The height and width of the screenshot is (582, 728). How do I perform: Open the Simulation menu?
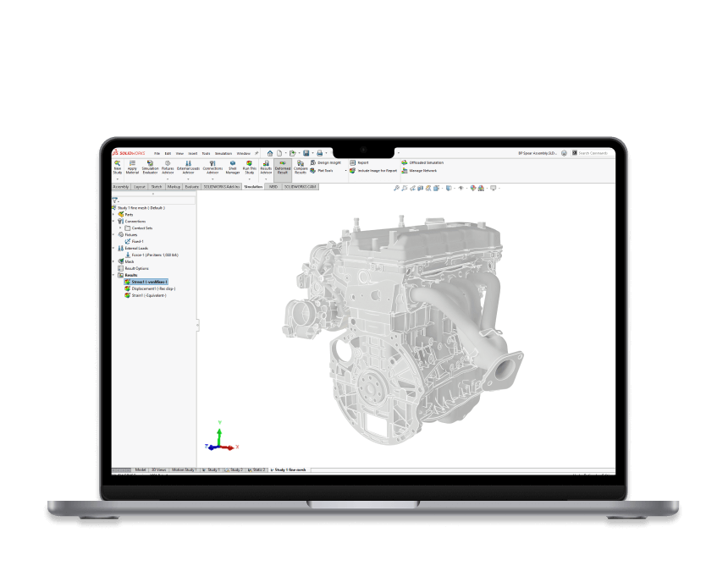pos(223,153)
